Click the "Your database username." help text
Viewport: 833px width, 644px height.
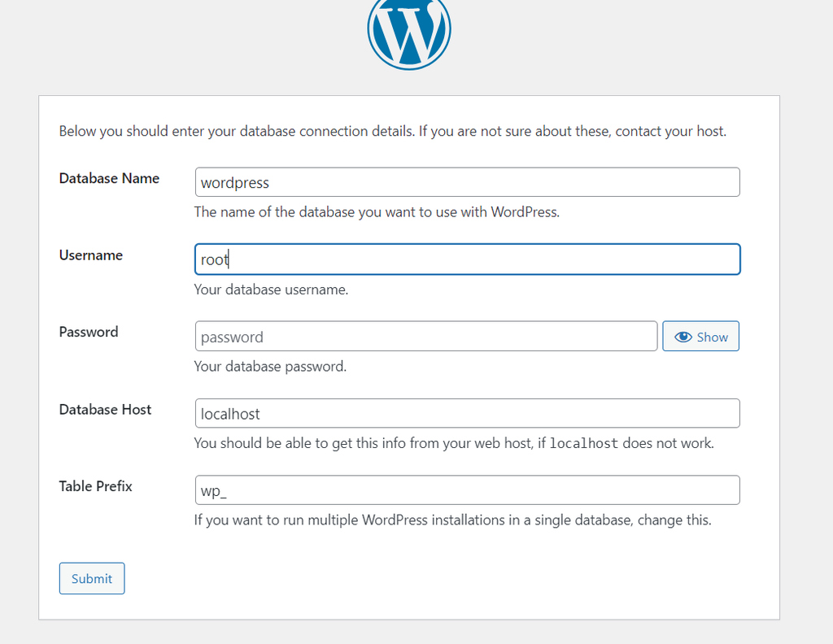[271, 289]
